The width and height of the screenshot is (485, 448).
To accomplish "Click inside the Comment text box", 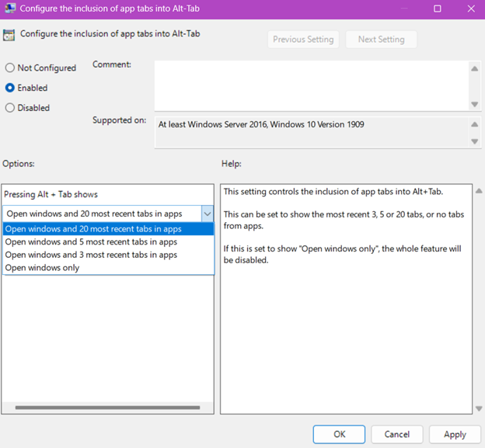I will point(311,85).
